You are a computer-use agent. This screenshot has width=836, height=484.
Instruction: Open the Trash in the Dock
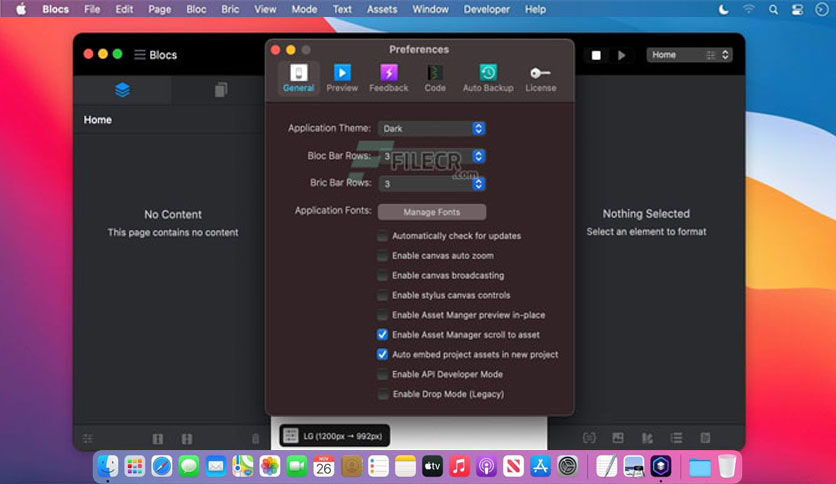point(726,466)
